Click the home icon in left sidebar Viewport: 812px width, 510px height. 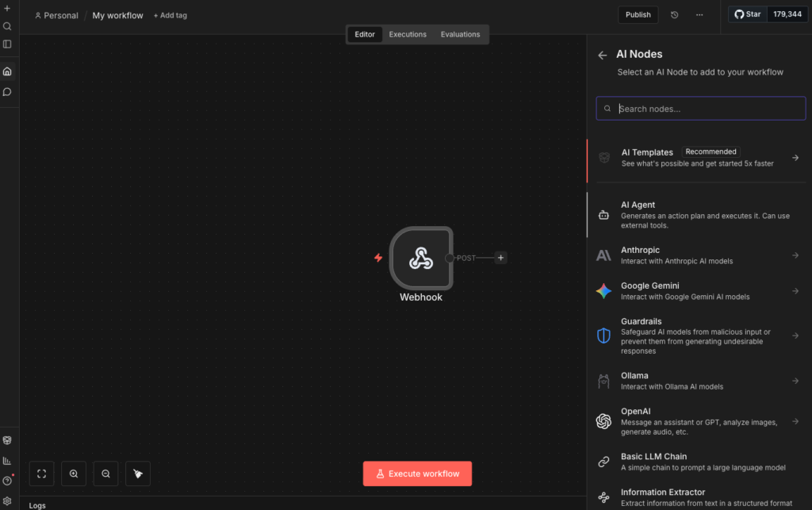click(x=7, y=71)
